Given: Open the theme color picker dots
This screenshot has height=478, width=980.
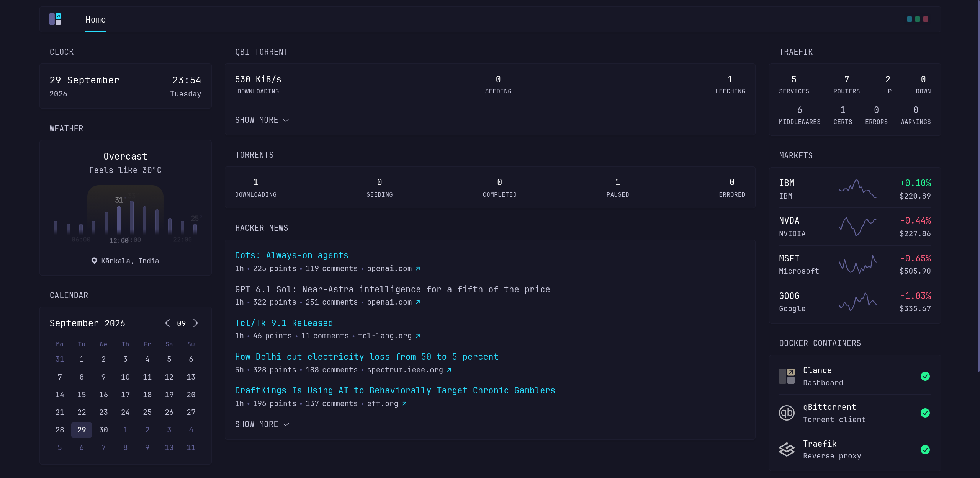Looking at the screenshot, I should point(917,19).
